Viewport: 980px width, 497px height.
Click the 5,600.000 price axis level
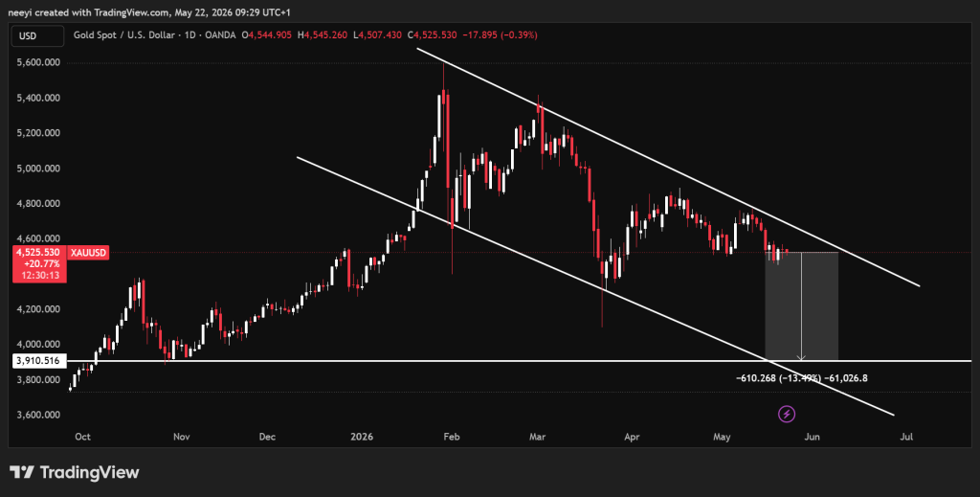coord(38,62)
